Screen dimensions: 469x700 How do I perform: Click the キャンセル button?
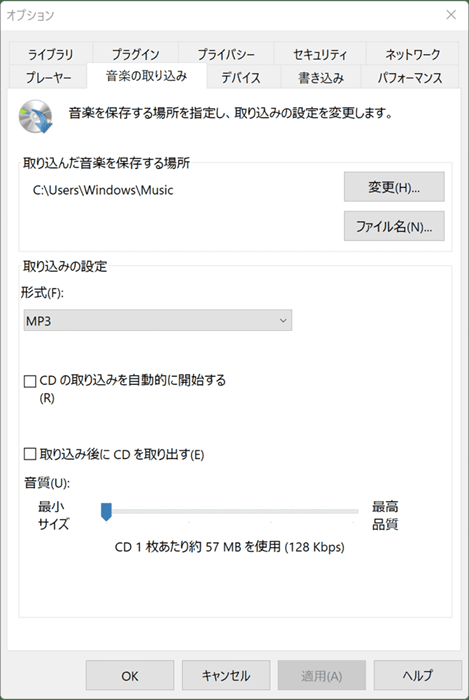(x=226, y=675)
